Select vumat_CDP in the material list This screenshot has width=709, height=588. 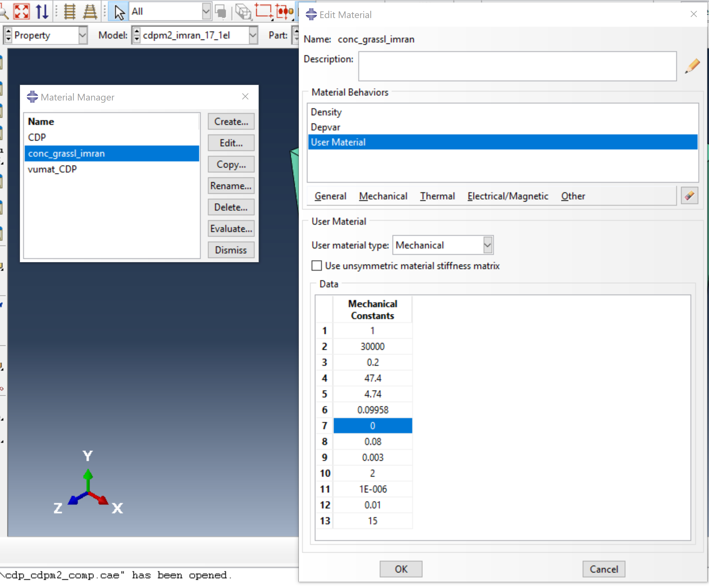[52, 169]
